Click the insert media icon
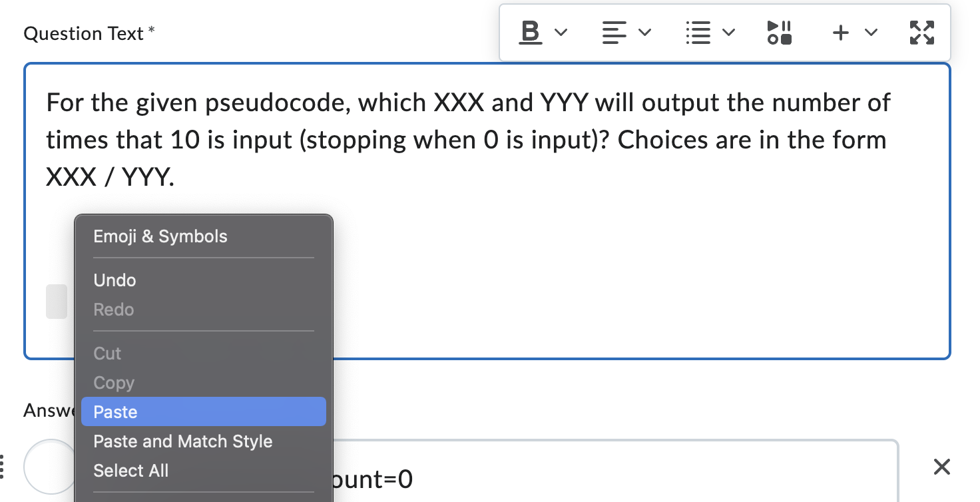 coord(779,32)
